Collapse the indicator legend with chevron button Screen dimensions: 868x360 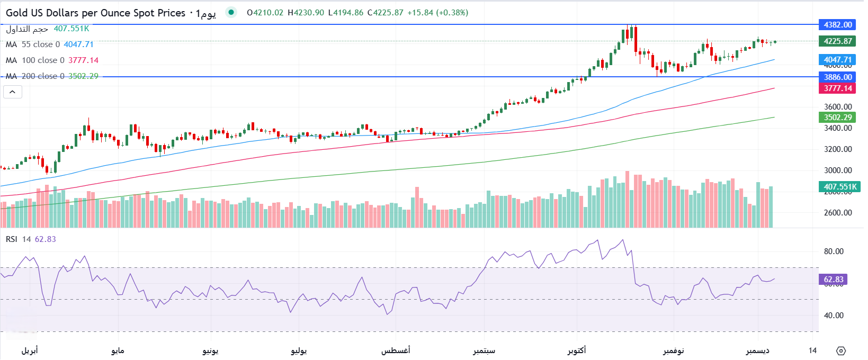pyautogui.click(x=13, y=92)
